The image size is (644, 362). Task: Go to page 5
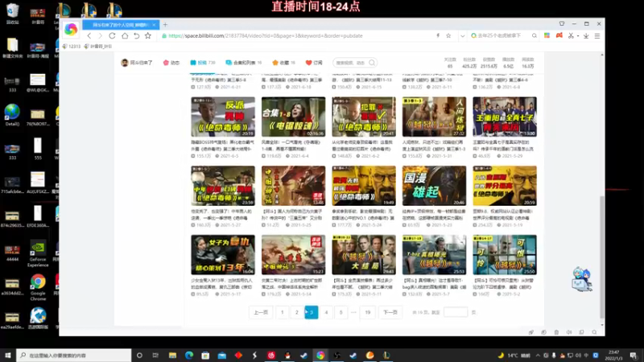click(341, 312)
